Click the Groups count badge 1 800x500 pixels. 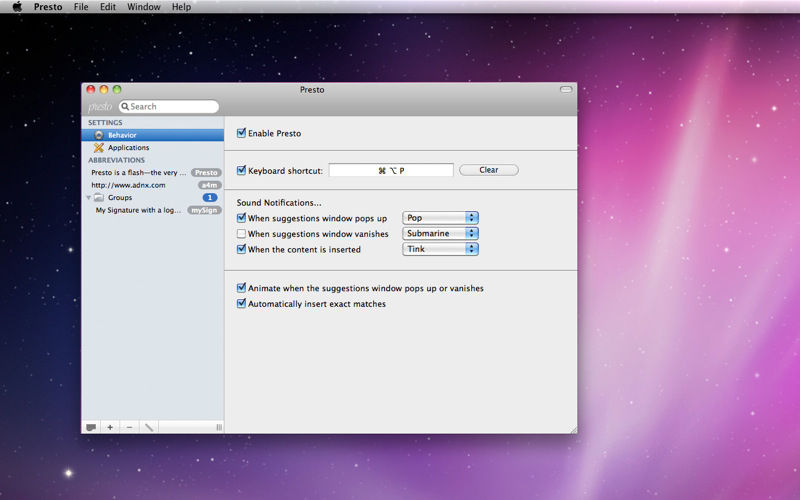(210, 197)
